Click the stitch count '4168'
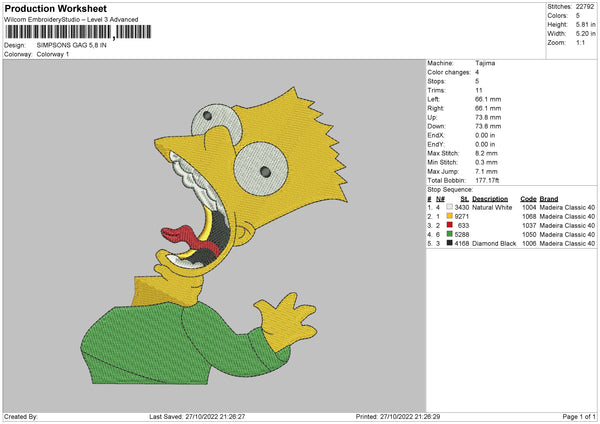Screen dimensions: 600x424 [461, 243]
